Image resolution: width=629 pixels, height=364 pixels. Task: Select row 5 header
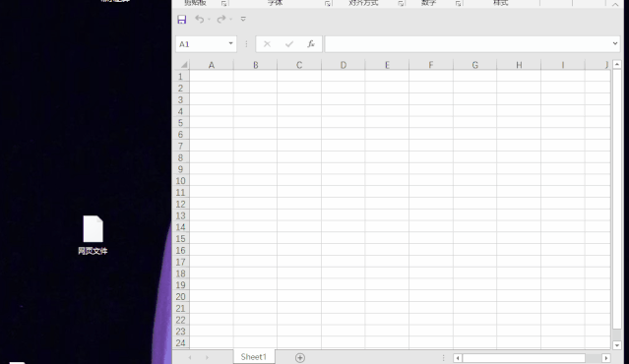click(x=180, y=123)
